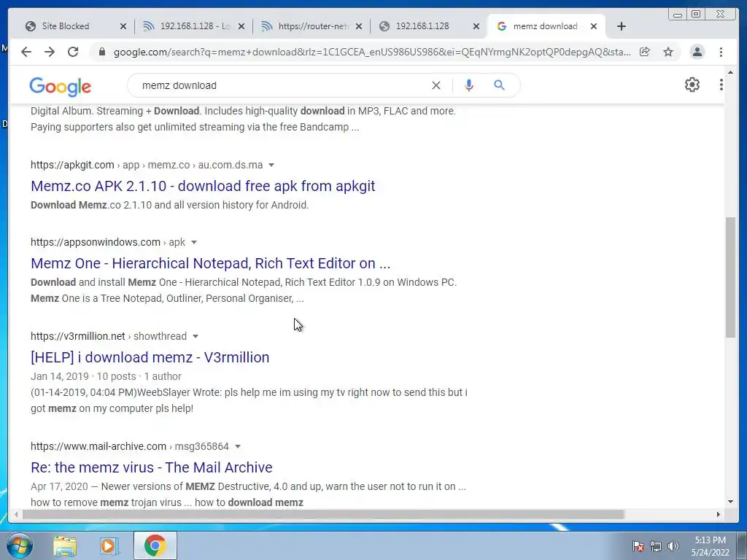Go forward with the forward arrow

[x=50, y=52]
